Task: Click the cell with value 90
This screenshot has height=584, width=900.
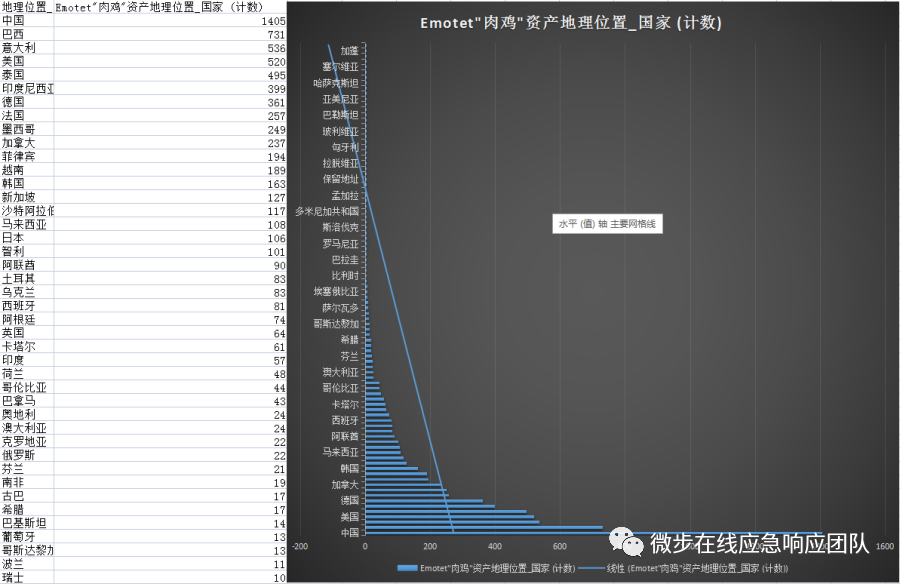Action: click(170, 265)
